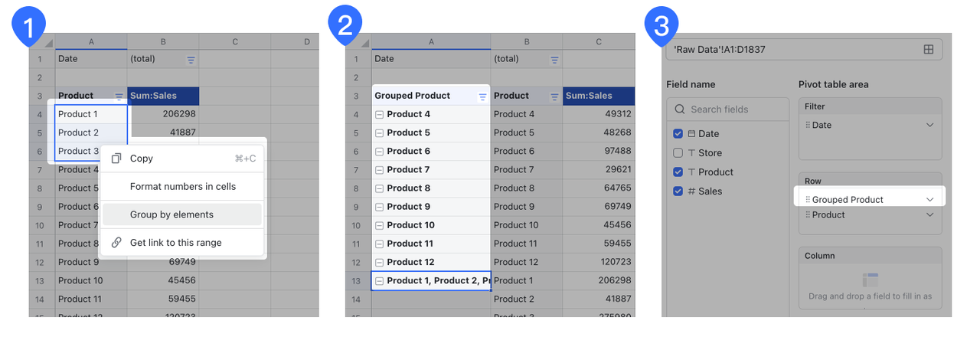Choose Group by elements menu item
The height and width of the screenshot is (350, 980).
171,214
